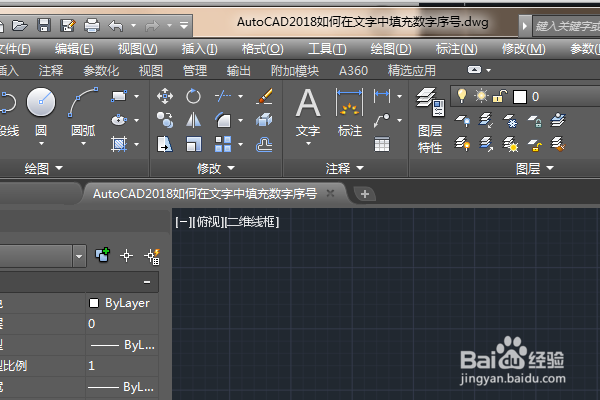This screenshot has height=400, width=600.
Task: Activate the Array tool icon
Action: click(x=223, y=144)
